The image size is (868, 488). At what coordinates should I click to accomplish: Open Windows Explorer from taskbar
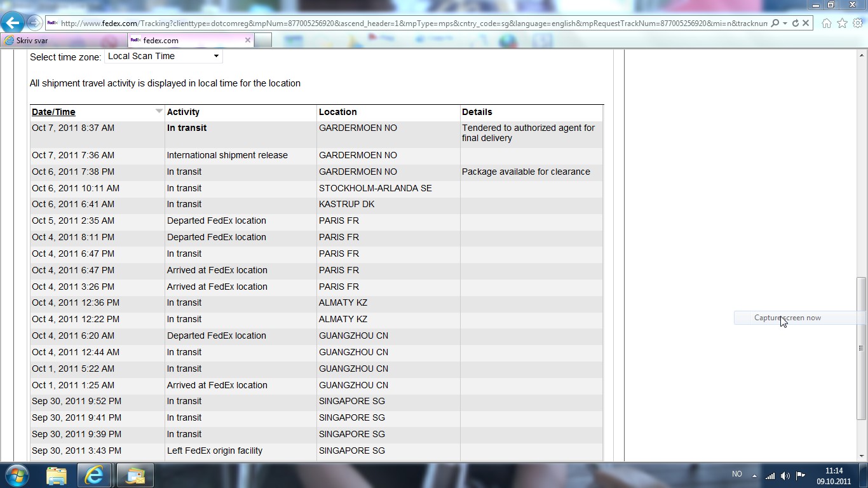[56, 475]
